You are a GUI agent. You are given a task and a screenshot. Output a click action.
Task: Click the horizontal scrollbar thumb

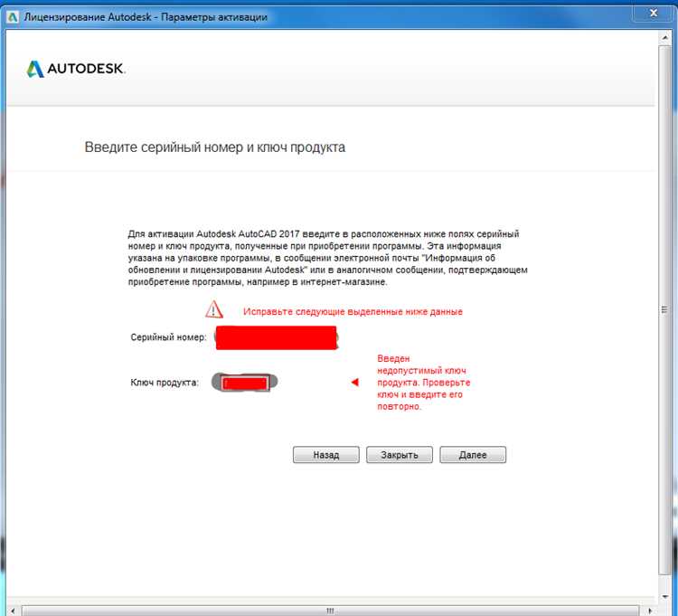click(x=330, y=611)
